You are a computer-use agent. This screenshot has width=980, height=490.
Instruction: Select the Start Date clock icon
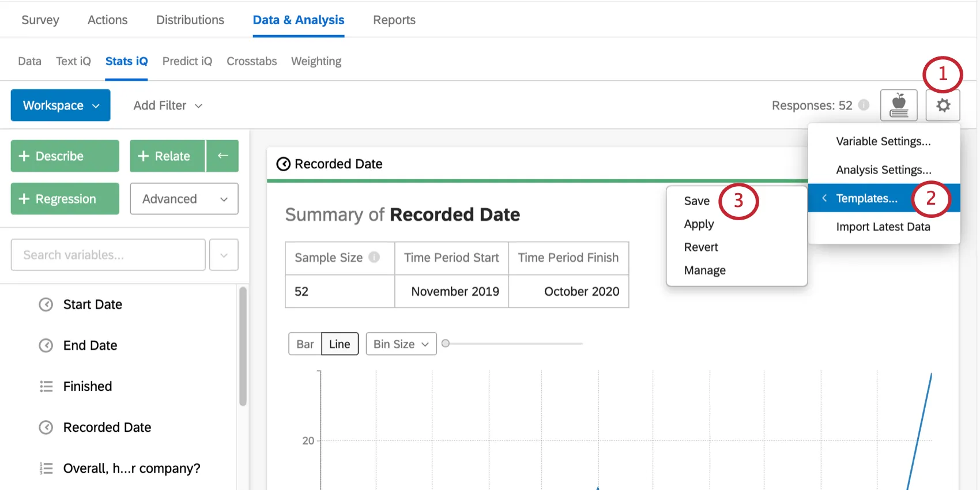46,304
